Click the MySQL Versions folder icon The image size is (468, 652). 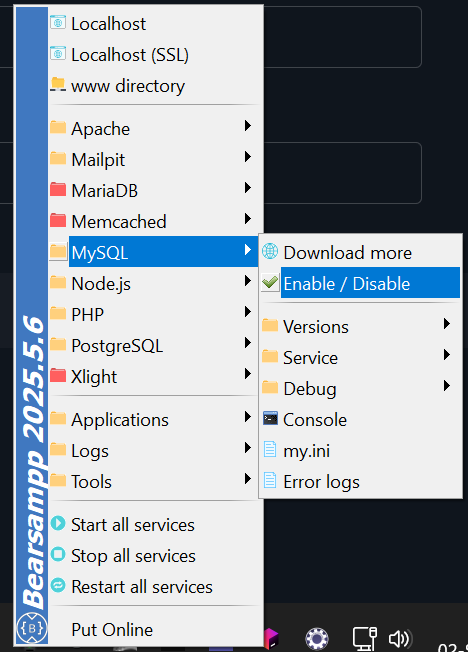pyautogui.click(x=270, y=325)
